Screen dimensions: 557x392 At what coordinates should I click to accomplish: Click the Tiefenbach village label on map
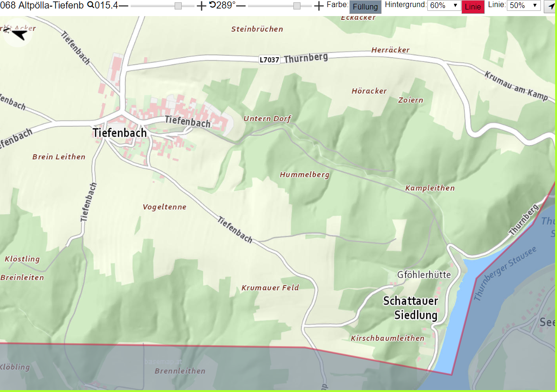point(120,133)
